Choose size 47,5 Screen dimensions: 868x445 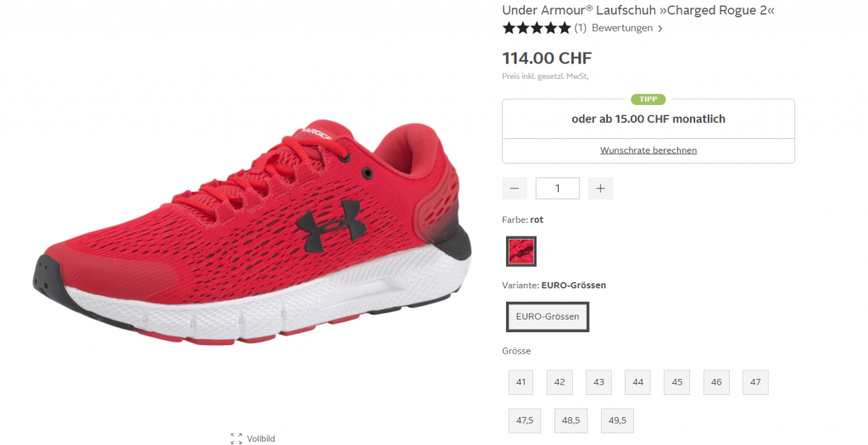(x=525, y=420)
